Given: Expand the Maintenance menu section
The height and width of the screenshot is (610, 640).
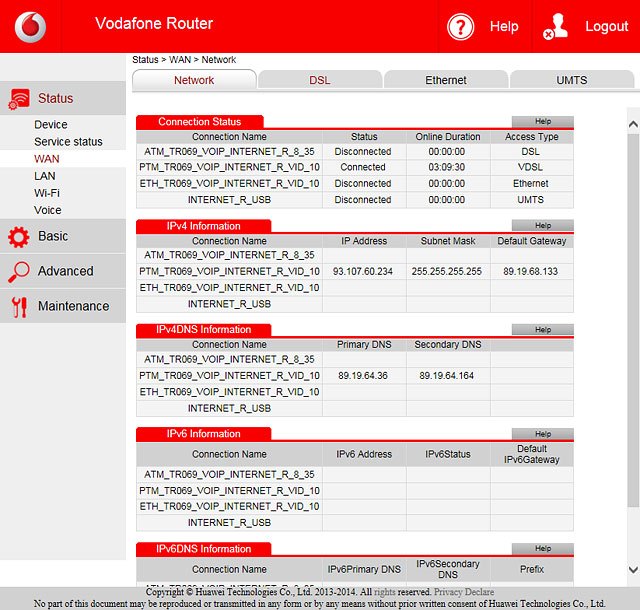Looking at the screenshot, I should point(63,306).
